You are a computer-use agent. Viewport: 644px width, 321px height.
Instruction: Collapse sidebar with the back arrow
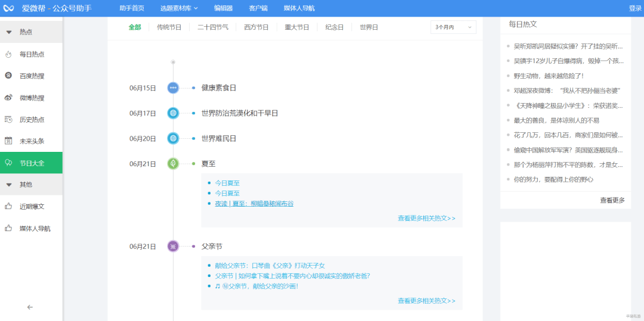30,307
